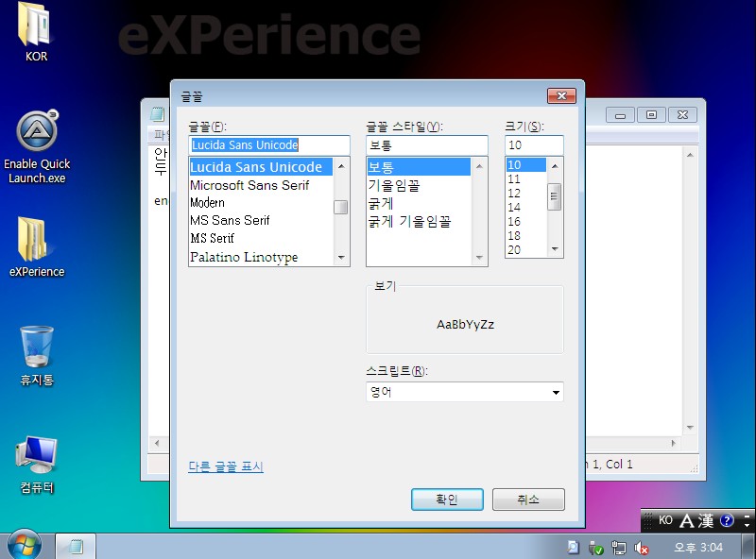Image resolution: width=756 pixels, height=559 pixels.
Task: Click the taskbar clock showing 오후 3:04
Action: point(697,548)
